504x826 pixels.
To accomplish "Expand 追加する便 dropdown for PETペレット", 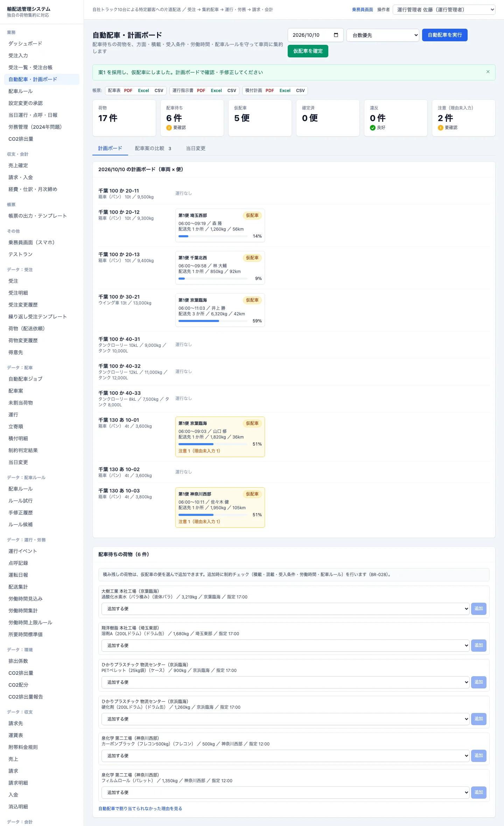I will tap(285, 682).
